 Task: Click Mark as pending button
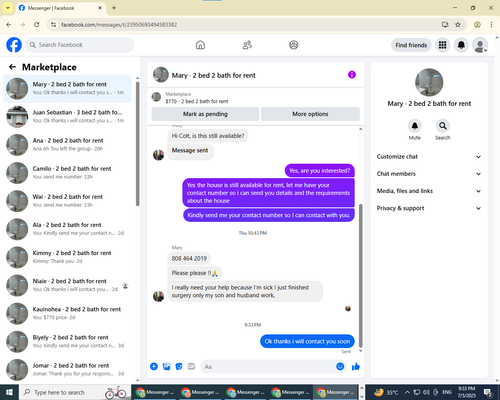click(x=205, y=114)
